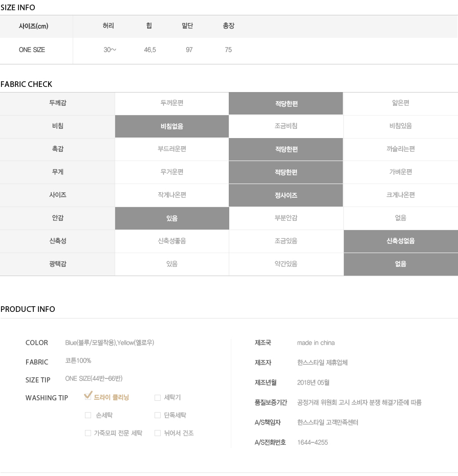Click the 한스스타일 고객만족센터 value
This screenshot has height=476, width=458.
click(328, 422)
